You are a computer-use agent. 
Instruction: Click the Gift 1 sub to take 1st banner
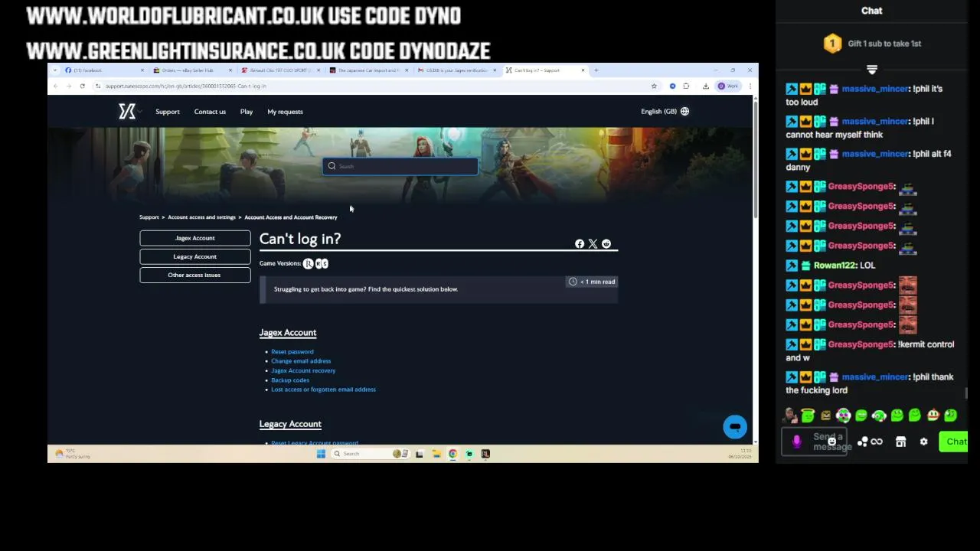pyautogui.click(x=872, y=44)
